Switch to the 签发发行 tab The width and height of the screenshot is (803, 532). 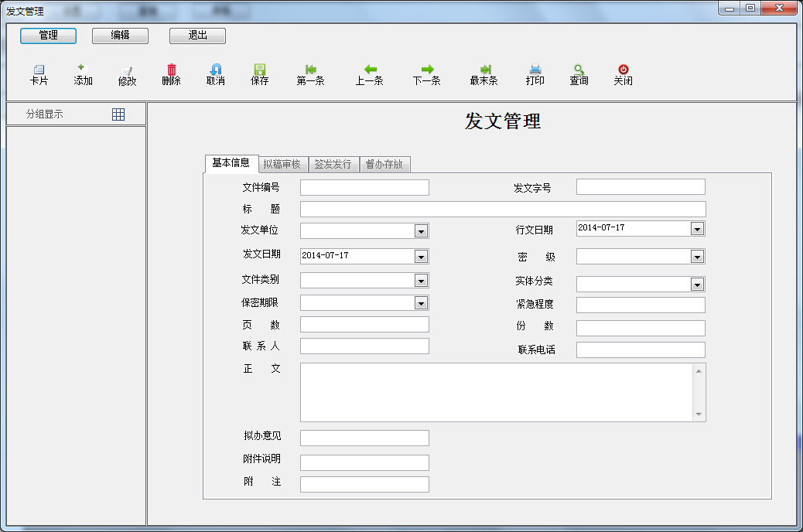(333, 164)
